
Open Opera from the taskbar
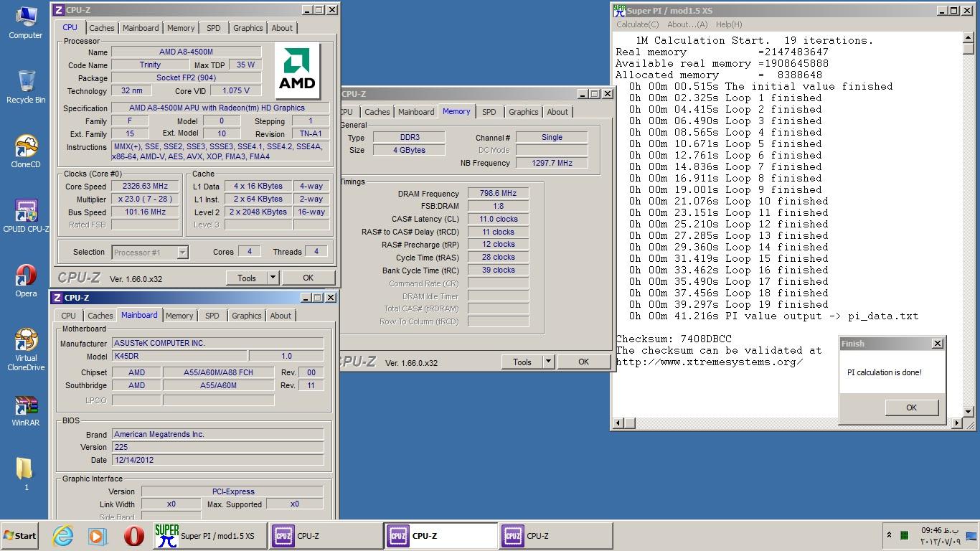coord(133,536)
